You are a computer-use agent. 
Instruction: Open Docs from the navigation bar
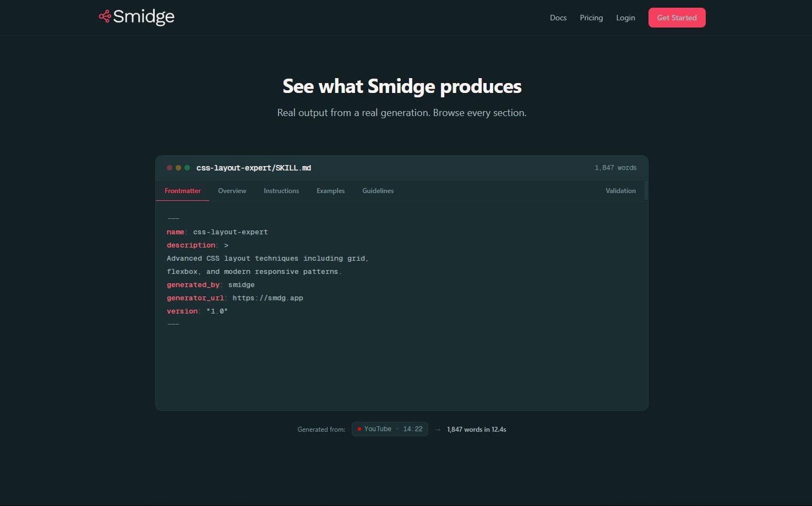pos(558,18)
